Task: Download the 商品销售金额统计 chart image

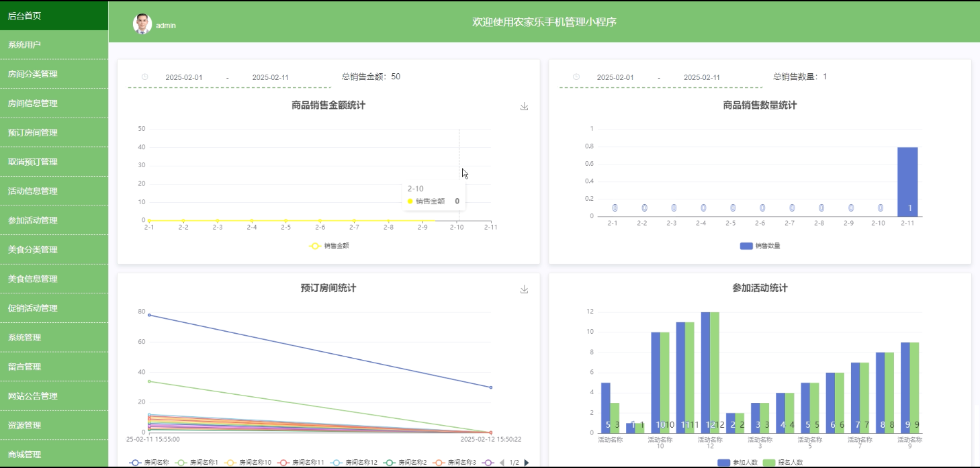Action: [525, 106]
